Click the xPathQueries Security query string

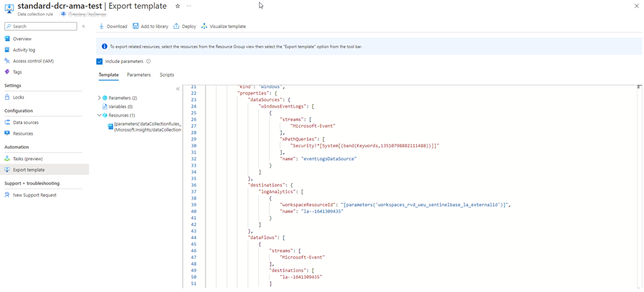(364, 145)
